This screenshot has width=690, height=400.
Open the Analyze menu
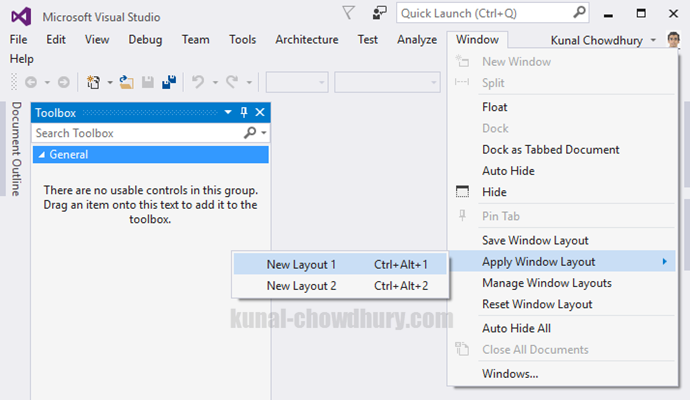click(417, 40)
